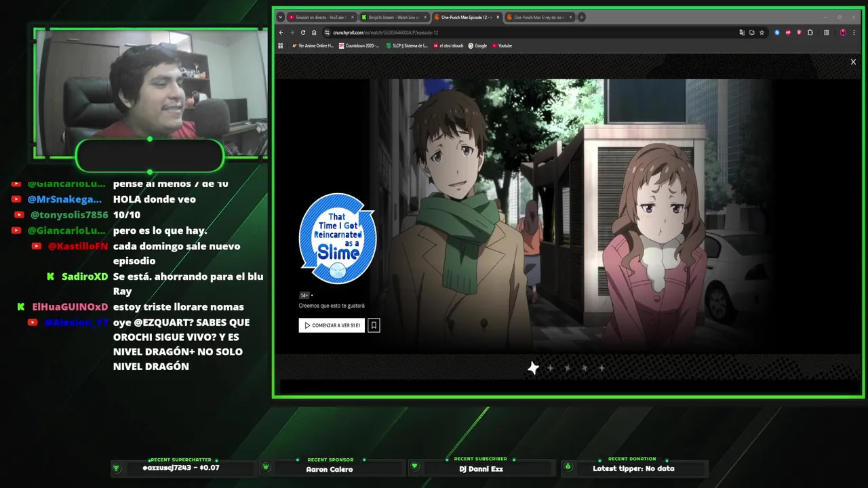Click the install app icon in address bar
The width and height of the screenshot is (868, 488).
752,33
